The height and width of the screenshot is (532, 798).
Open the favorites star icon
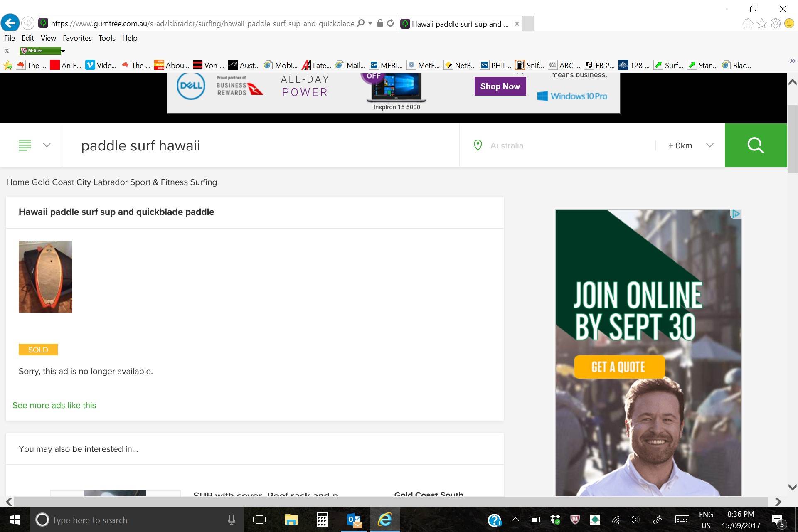(x=761, y=23)
